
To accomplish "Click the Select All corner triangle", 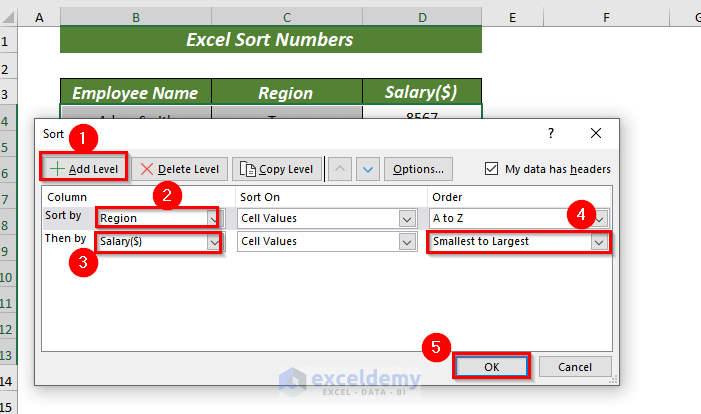I will coord(8,17).
